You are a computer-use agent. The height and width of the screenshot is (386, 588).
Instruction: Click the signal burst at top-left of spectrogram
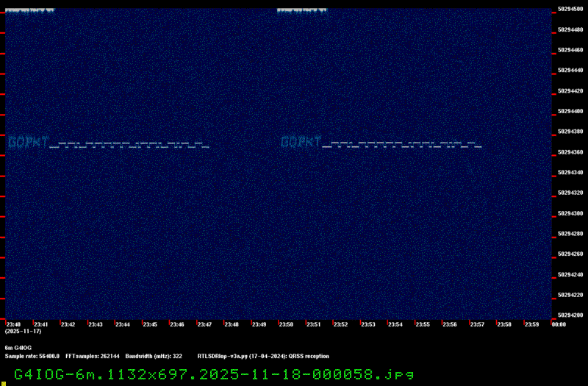tap(29, 12)
